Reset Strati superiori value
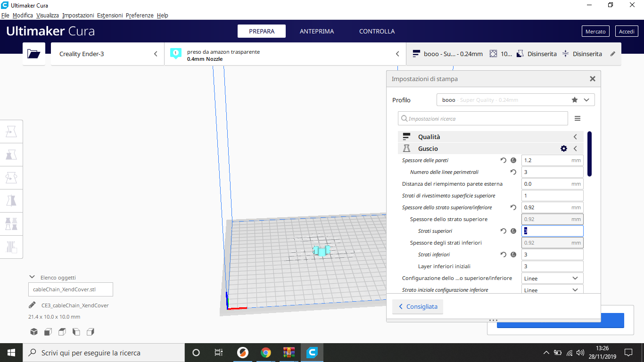 tap(504, 231)
